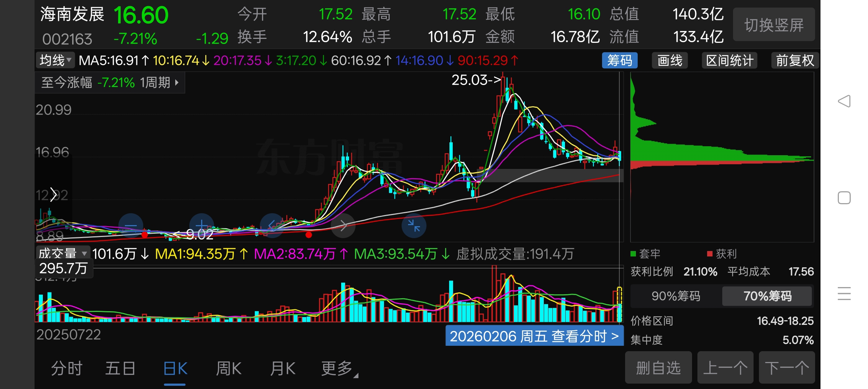
Task: Open the Android recents menu icon
Action: (844, 294)
